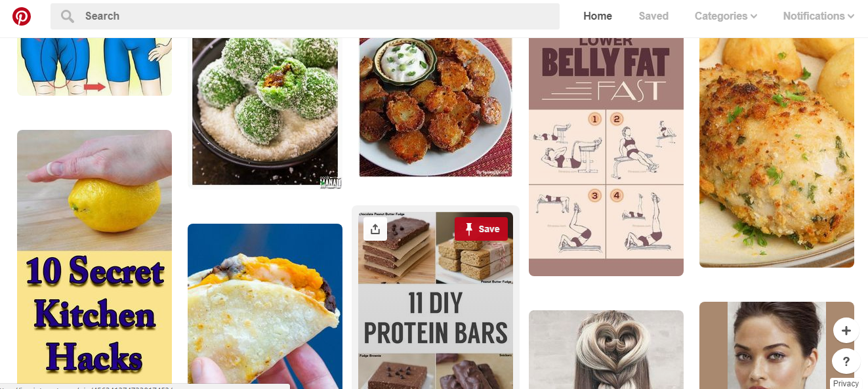Open the Lower Belly Fat Fast pin
The height and width of the screenshot is (389, 868).
tap(606, 157)
